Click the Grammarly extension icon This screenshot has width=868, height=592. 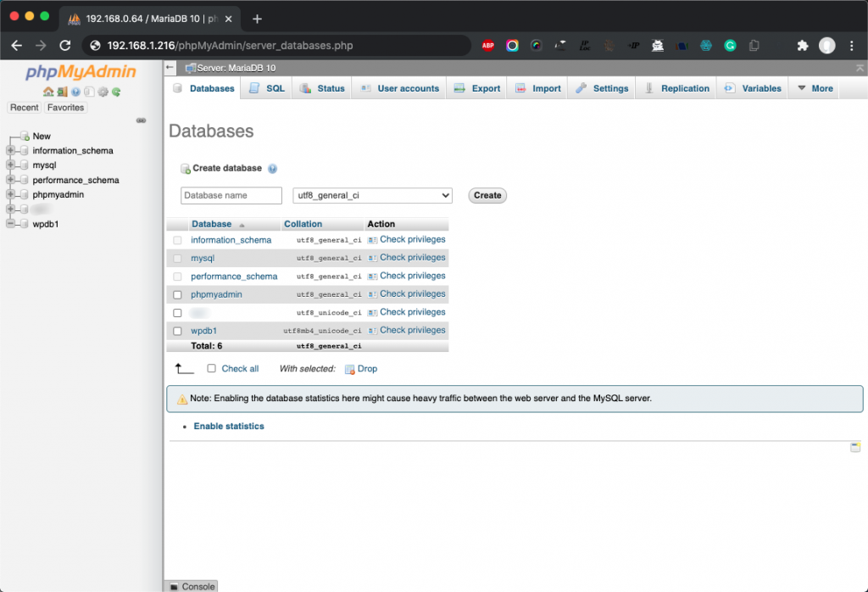[x=730, y=46]
